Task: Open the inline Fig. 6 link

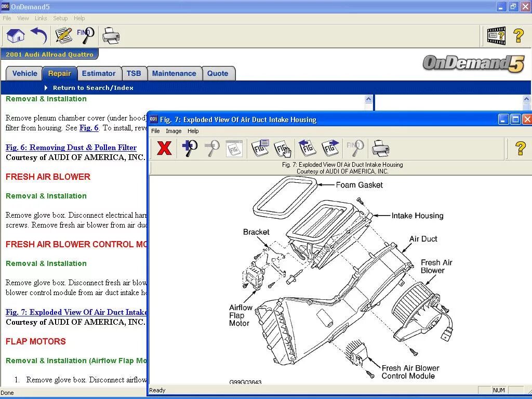Action: pyautogui.click(x=89, y=128)
